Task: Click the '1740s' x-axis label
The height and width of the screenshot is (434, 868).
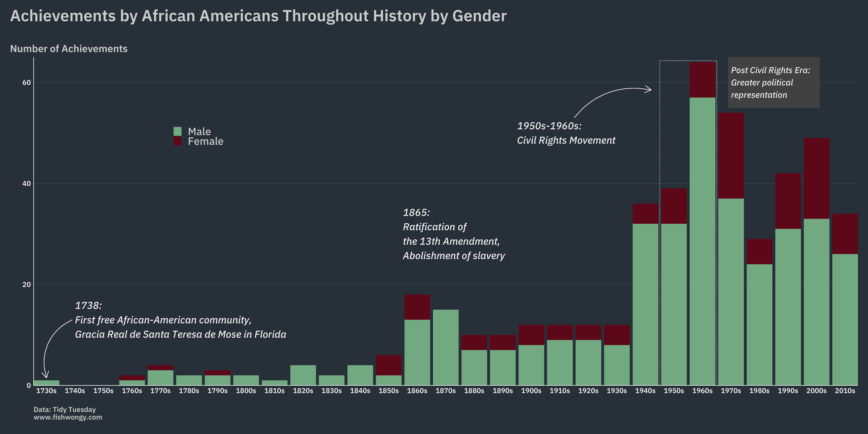Action: (75, 391)
